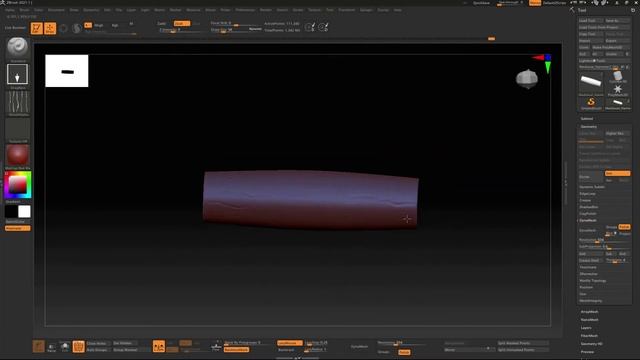This screenshot has height=360, width=640.
Task: Open the Lightbox Tools button
Action: (604, 60)
